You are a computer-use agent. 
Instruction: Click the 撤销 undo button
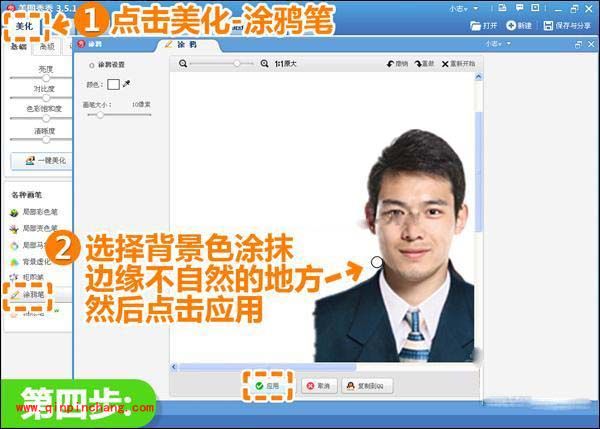click(x=397, y=64)
